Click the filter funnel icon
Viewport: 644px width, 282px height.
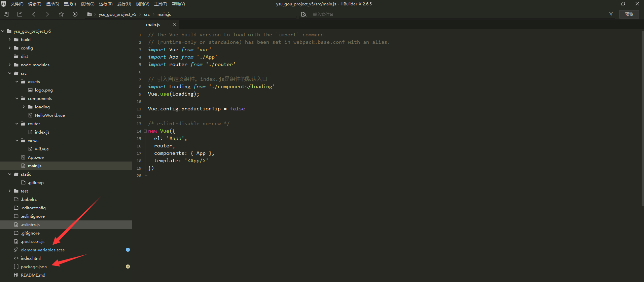click(611, 14)
